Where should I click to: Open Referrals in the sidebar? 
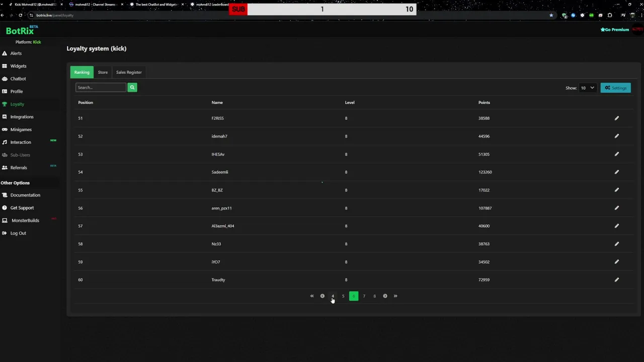(19, 167)
